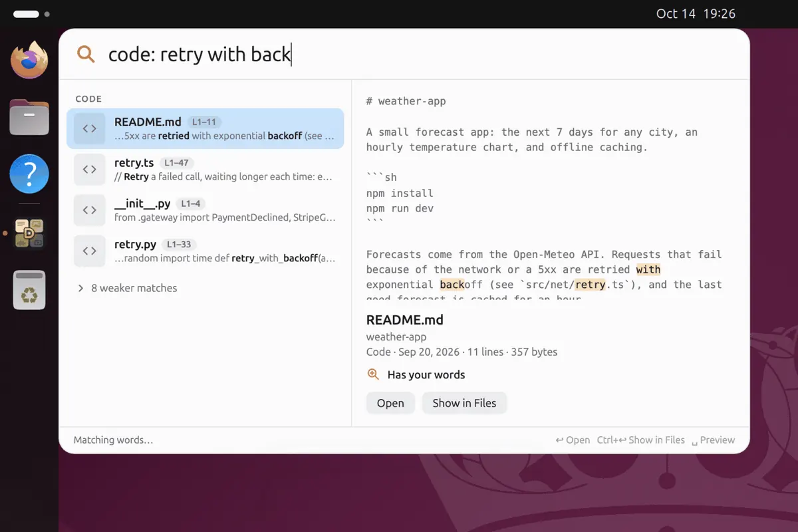The width and height of the screenshot is (798, 532).
Task: Click the CODE section header
Action: coord(88,99)
